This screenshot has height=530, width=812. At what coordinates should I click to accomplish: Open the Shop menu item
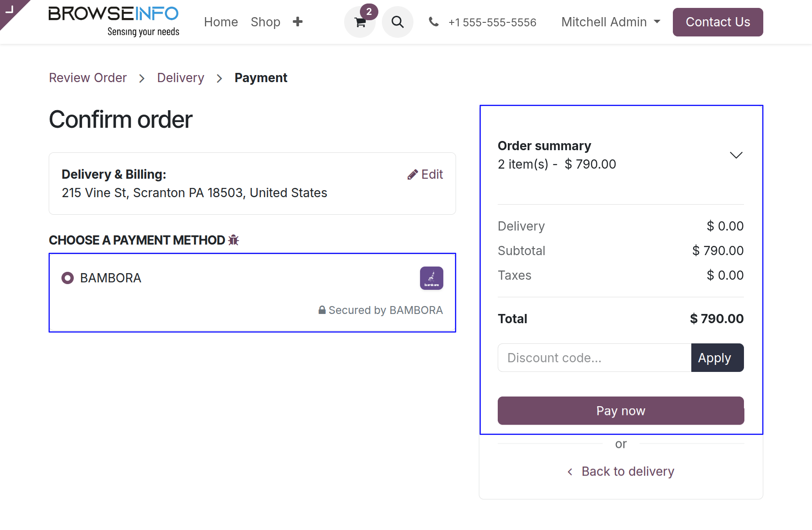coord(266,22)
